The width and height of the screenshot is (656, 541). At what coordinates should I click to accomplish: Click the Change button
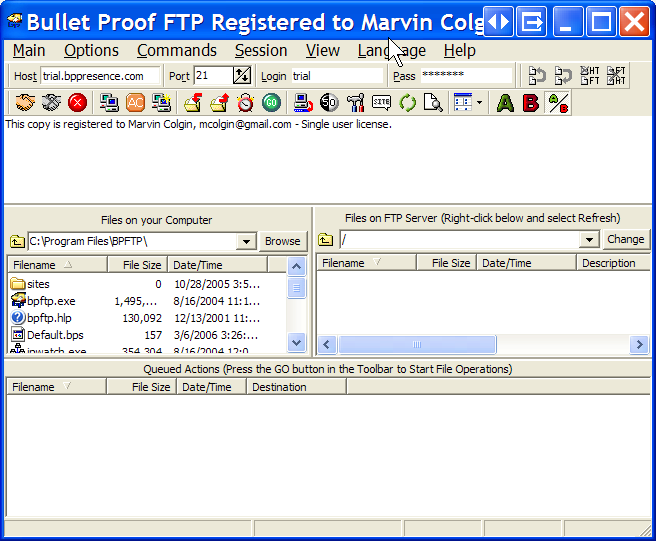click(626, 239)
